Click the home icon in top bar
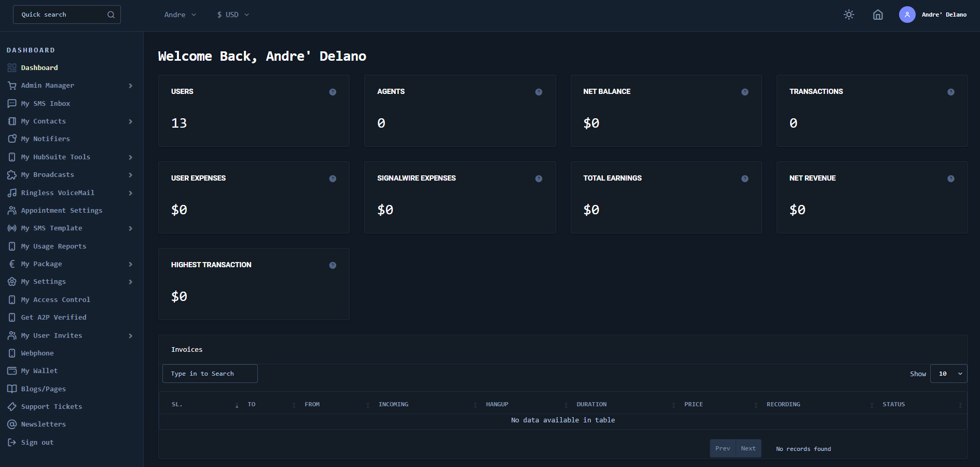980x467 pixels. [x=878, y=15]
